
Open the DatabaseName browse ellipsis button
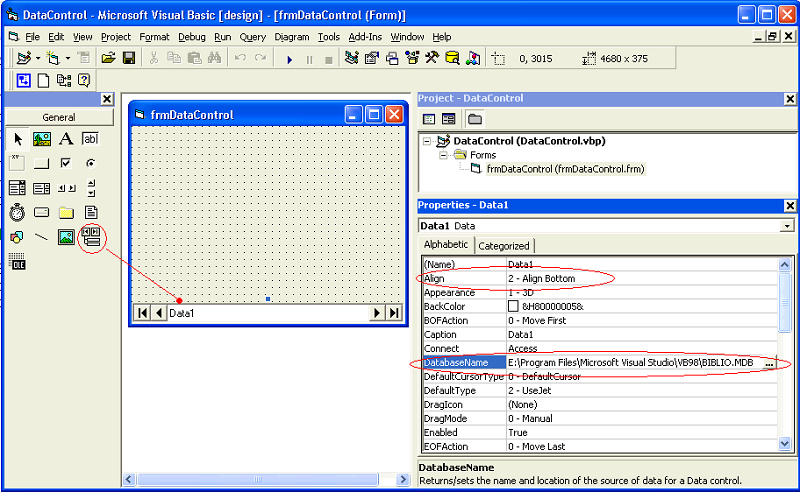tap(769, 363)
